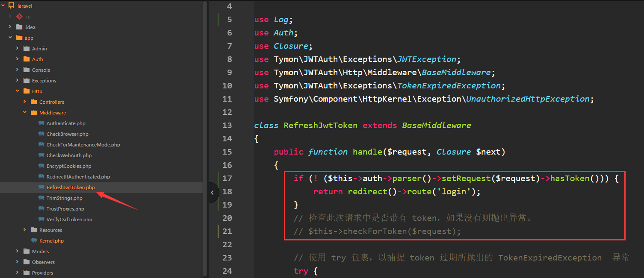Expand the Providers folder
Screen dimensions: 644x278
18,272
